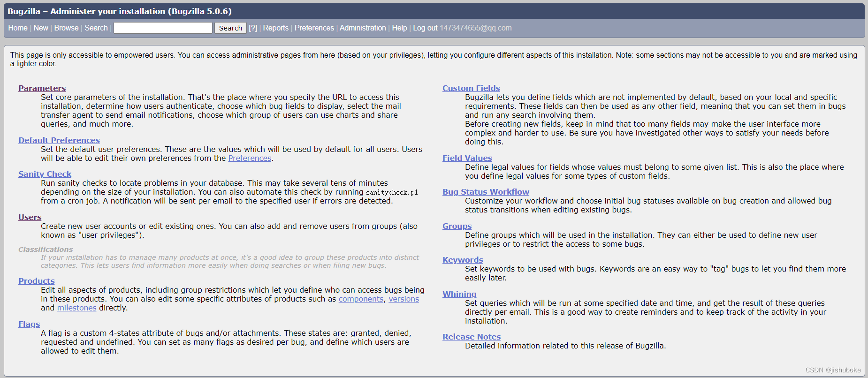
Task: Click Administration in the header
Action: (x=363, y=28)
